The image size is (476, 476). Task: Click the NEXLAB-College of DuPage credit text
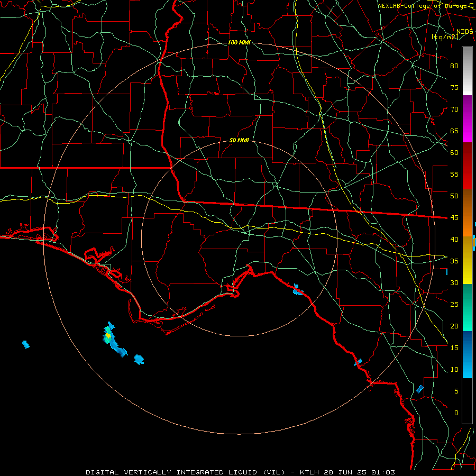point(426,6)
